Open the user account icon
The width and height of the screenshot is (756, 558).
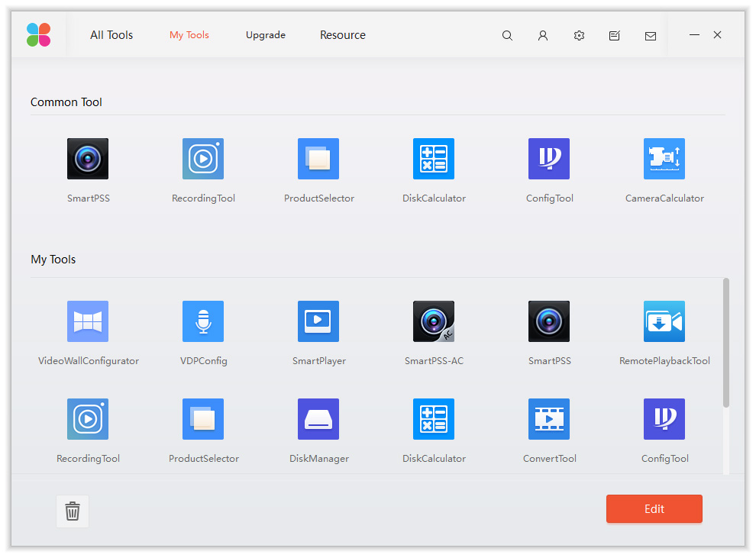pyautogui.click(x=543, y=35)
